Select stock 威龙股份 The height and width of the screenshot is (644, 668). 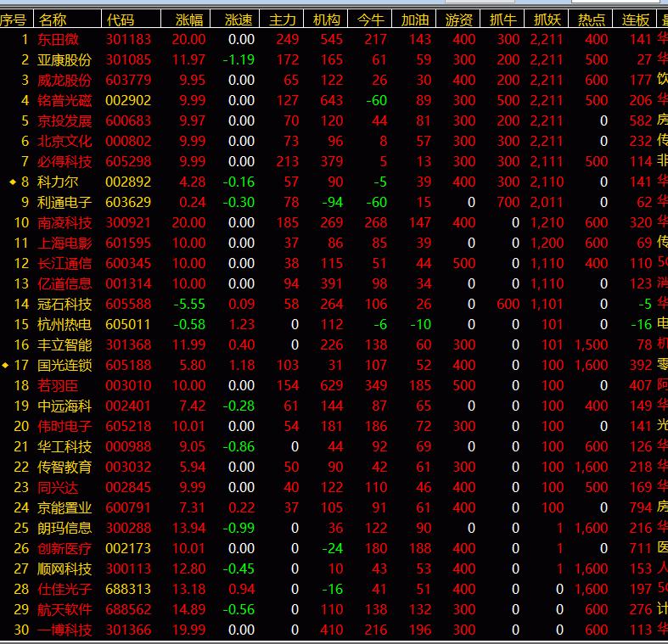point(65,80)
